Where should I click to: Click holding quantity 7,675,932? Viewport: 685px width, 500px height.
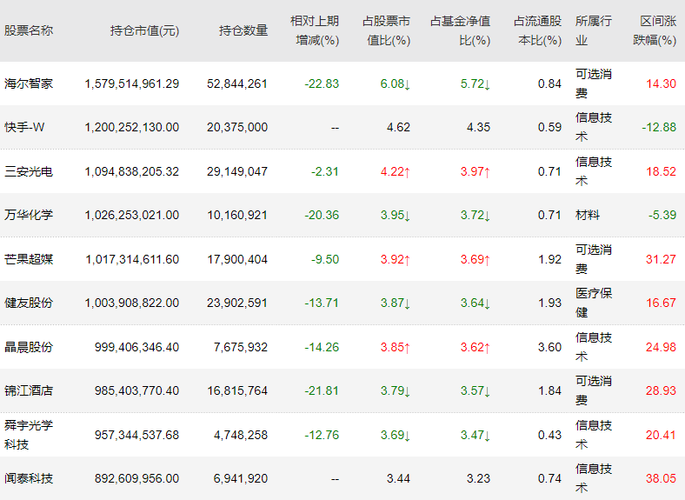coord(241,347)
